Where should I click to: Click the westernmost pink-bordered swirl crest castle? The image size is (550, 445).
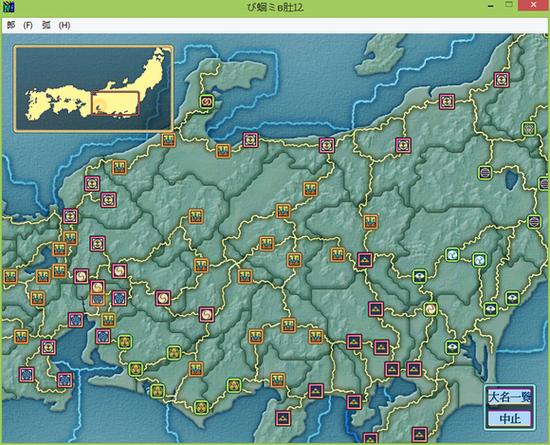click(x=81, y=277)
